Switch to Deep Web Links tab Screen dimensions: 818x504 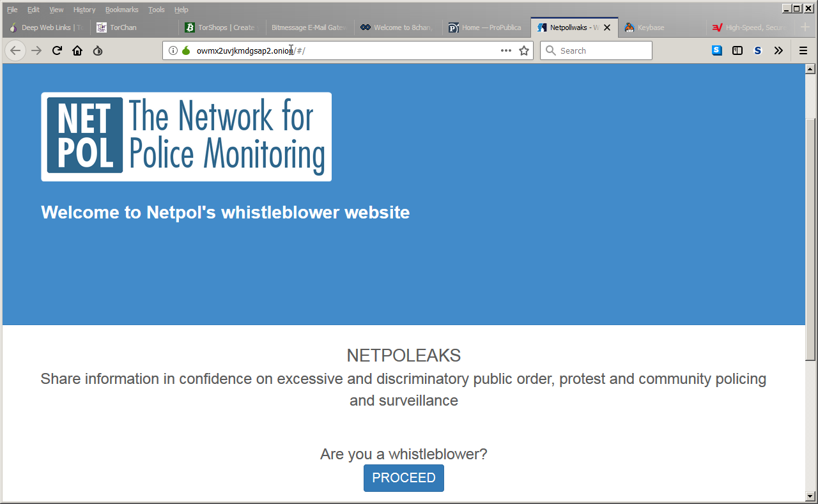tap(46, 27)
